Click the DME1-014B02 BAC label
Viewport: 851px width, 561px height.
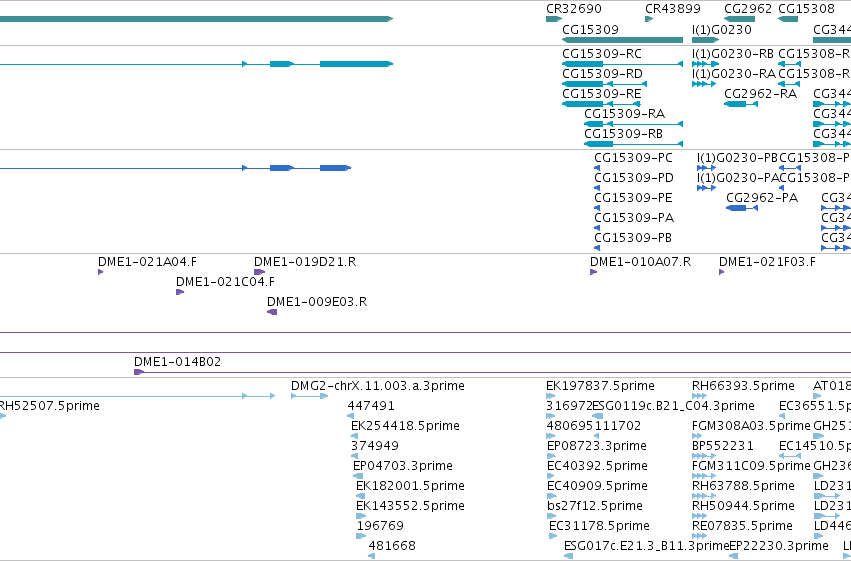(177, 362)
